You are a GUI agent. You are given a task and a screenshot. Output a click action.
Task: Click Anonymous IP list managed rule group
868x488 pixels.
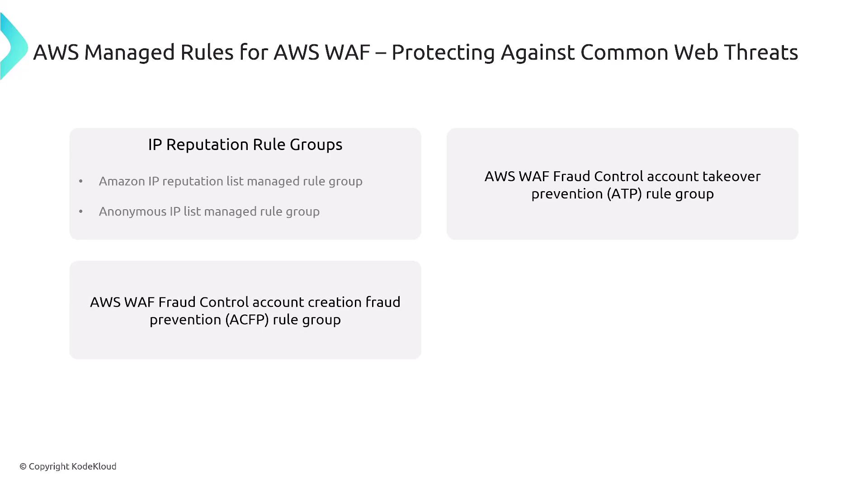point(209,211)
